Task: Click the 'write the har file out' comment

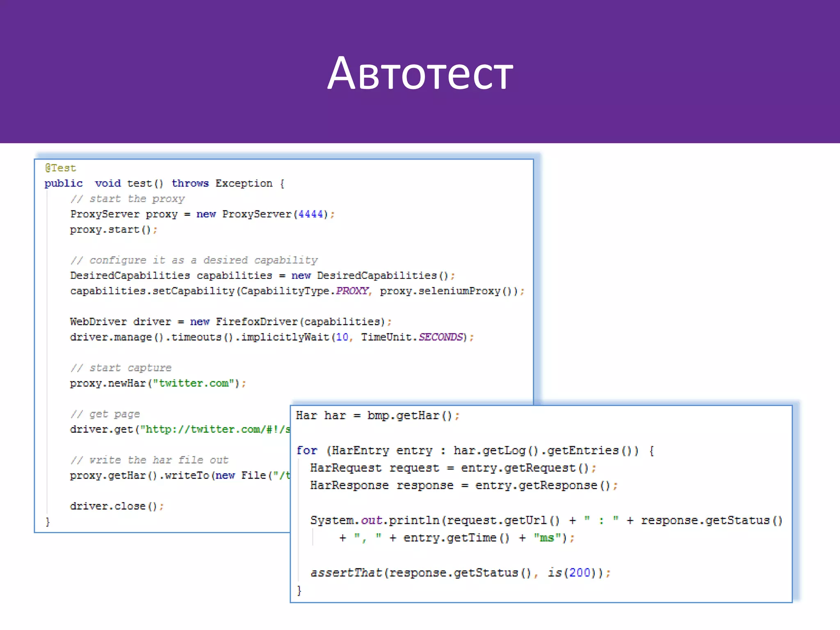Action: tap(149, 460)
